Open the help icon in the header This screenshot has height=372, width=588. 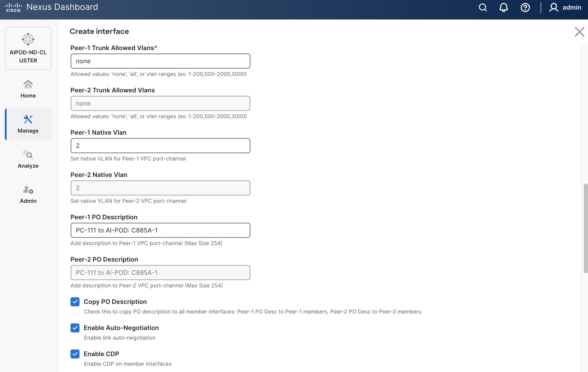click(525, 7)
